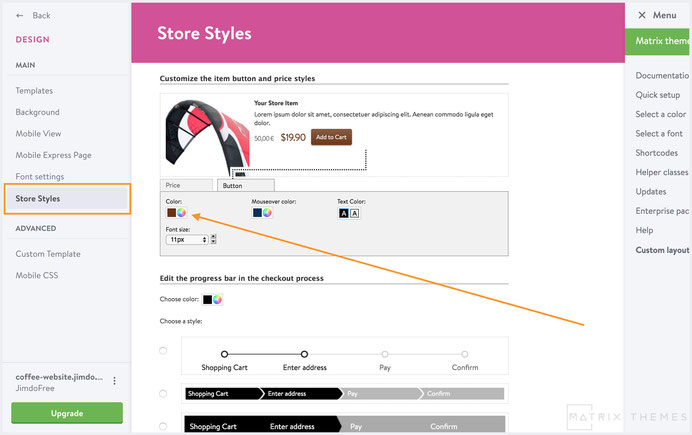The width and height of the screenshot is (692, 435).
Task: Open color wheel for progress bar color
Action: click(x=217, y=300)
